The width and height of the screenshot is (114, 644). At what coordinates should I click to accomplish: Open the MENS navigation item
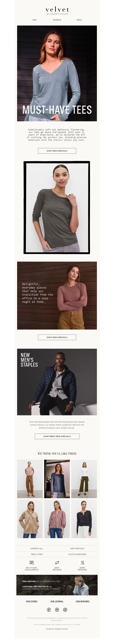coord(79,20)
